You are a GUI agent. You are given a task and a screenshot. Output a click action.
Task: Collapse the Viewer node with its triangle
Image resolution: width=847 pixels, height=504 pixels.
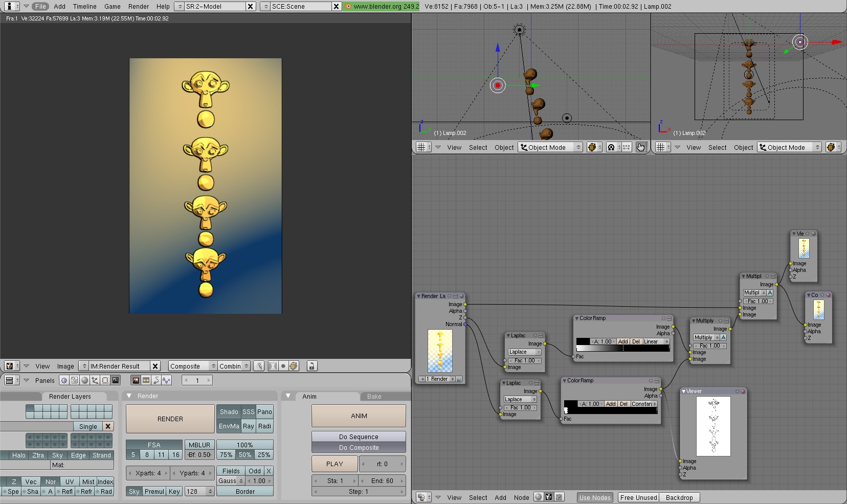tap(684, 391)
